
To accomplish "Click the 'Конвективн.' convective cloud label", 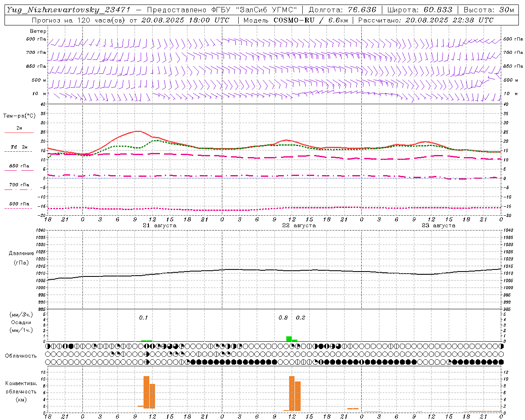I will [x=21, y=383].
